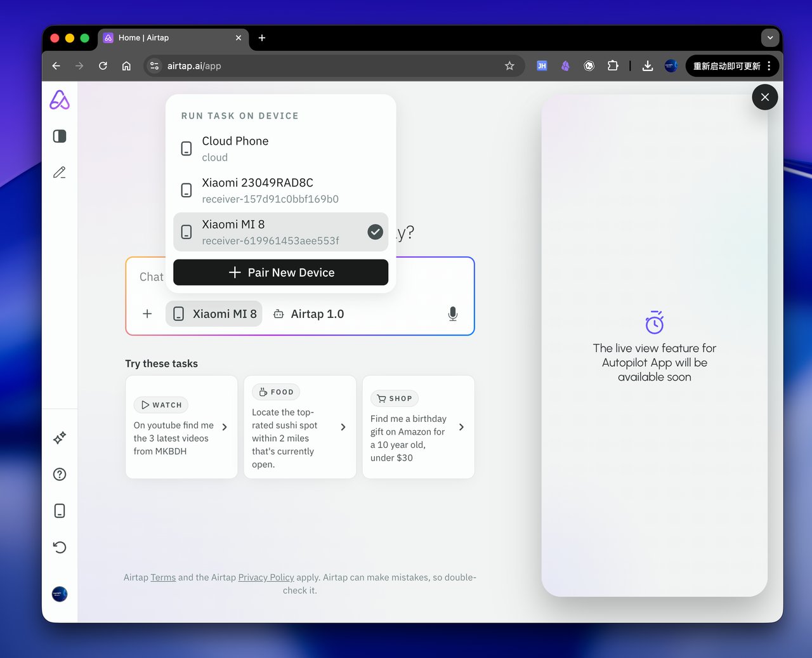The width and height of the screenshot is (812, 658).
Task: Click the microphone voice input icon
Action: (x=452, y=313)
